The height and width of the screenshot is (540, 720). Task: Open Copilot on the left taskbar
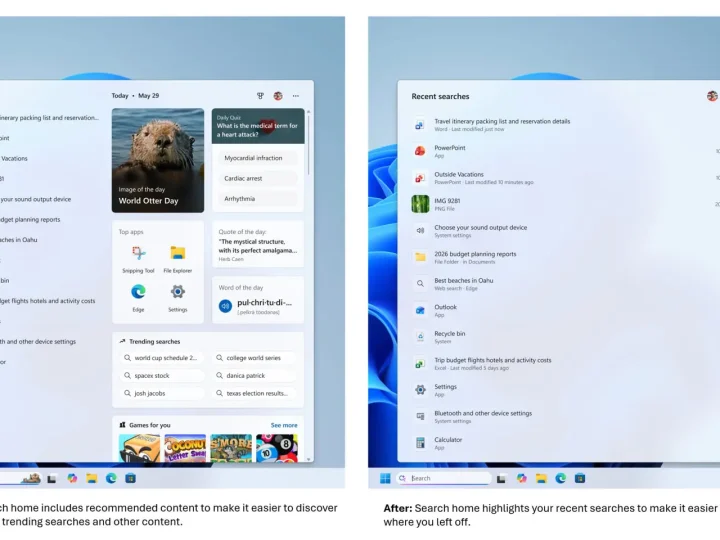(x=72, y=478)
